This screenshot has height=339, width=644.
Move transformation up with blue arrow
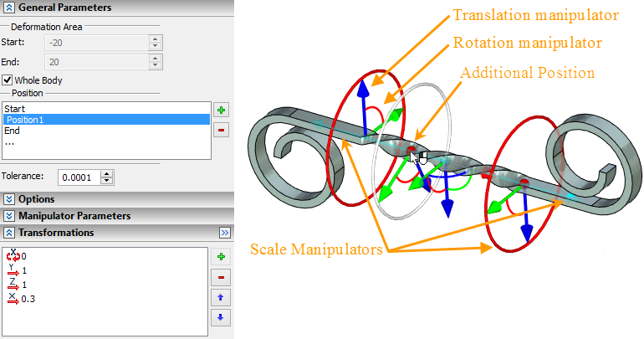click(x=221, y=297)
